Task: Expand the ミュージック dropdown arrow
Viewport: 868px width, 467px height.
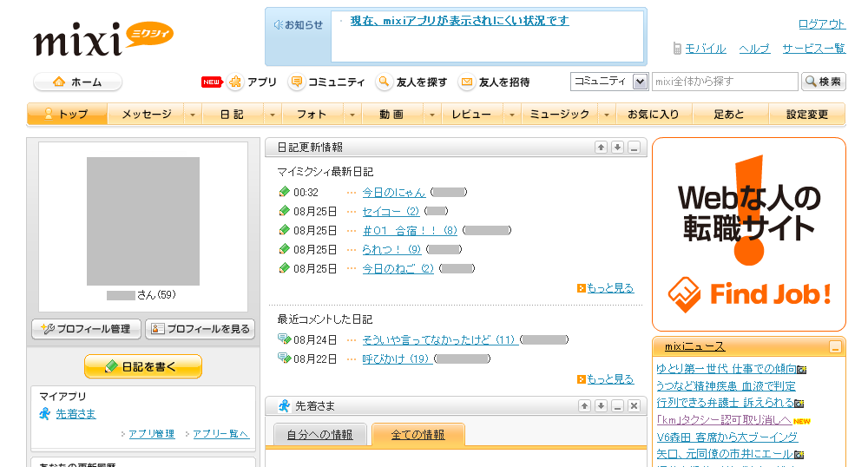Action: (x=607, y=115)
